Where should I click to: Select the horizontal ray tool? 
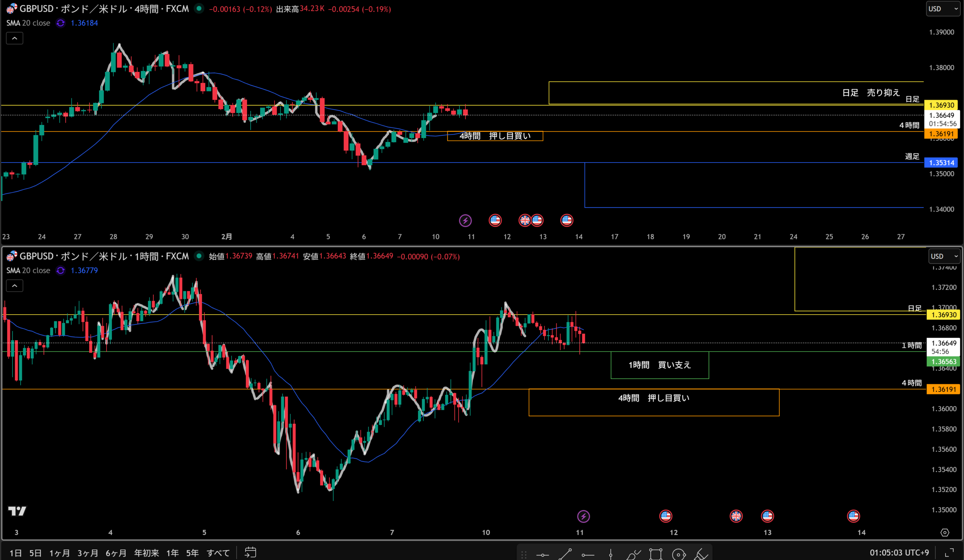click(x=587, y=554)
